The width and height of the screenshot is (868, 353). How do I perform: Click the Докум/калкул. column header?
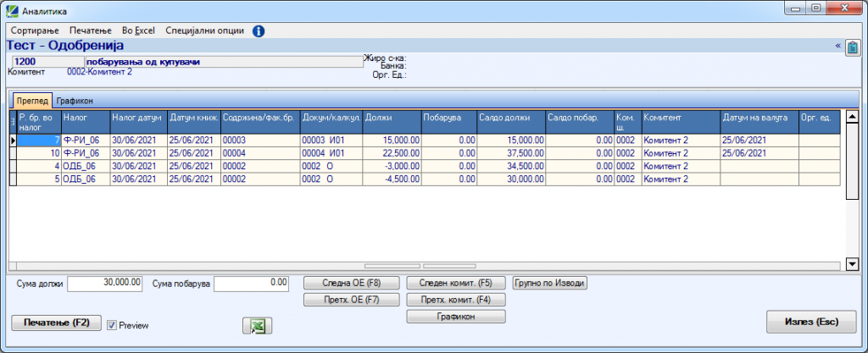point(331,122)
